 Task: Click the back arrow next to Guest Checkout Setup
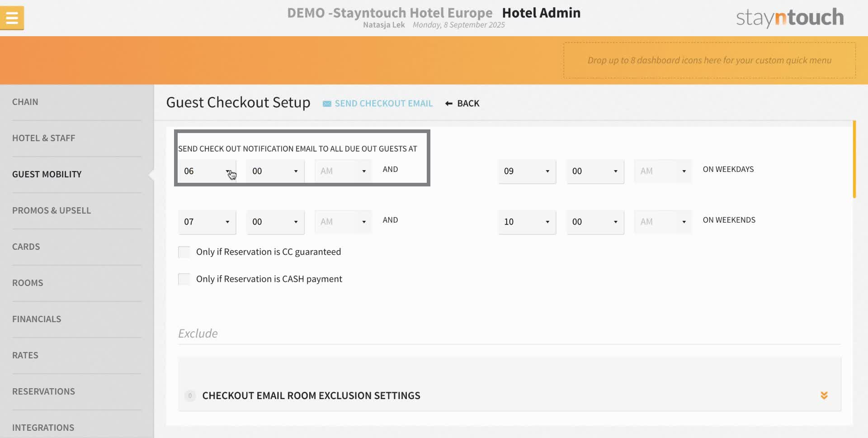tap(448, 103)
